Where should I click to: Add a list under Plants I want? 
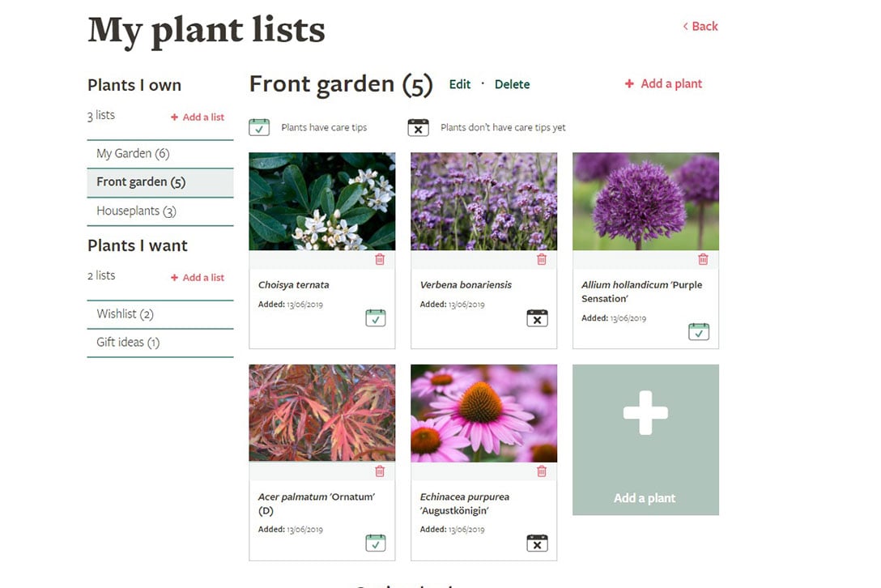pyautogui.click(x=198, y=278)
